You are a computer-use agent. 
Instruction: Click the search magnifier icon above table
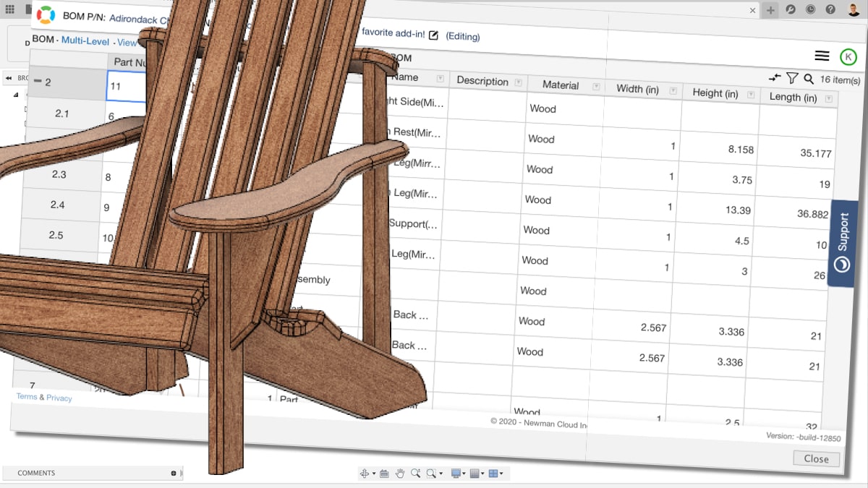[x=809, y=79]
